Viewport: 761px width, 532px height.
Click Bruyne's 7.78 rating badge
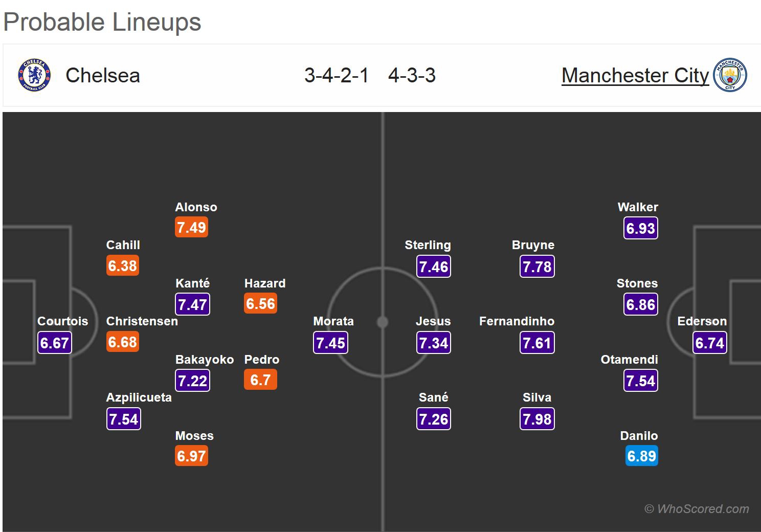pyautogui.click(x=537, y=267)
